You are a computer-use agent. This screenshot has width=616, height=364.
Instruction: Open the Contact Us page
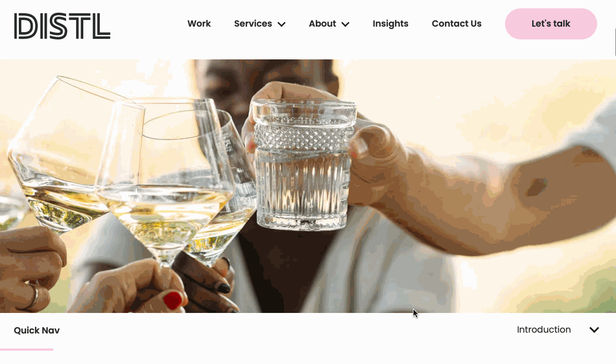point(457,23)
